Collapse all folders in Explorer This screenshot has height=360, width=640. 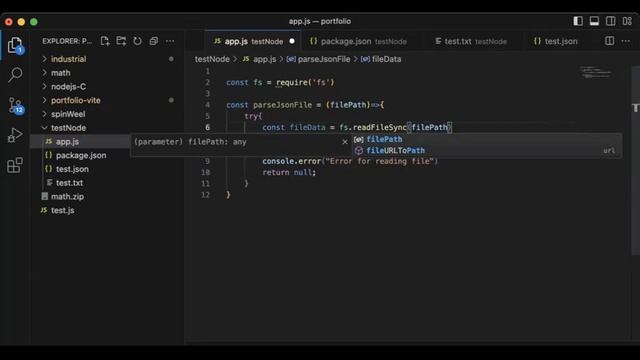pos(153,41)
